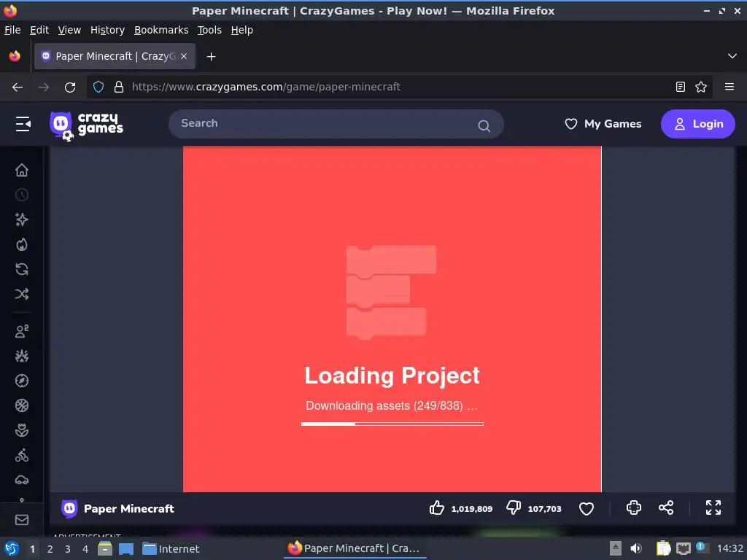Share the game via share icon
Image resolution: width=747 pixels, height=560 pixels.
[666, 507]
